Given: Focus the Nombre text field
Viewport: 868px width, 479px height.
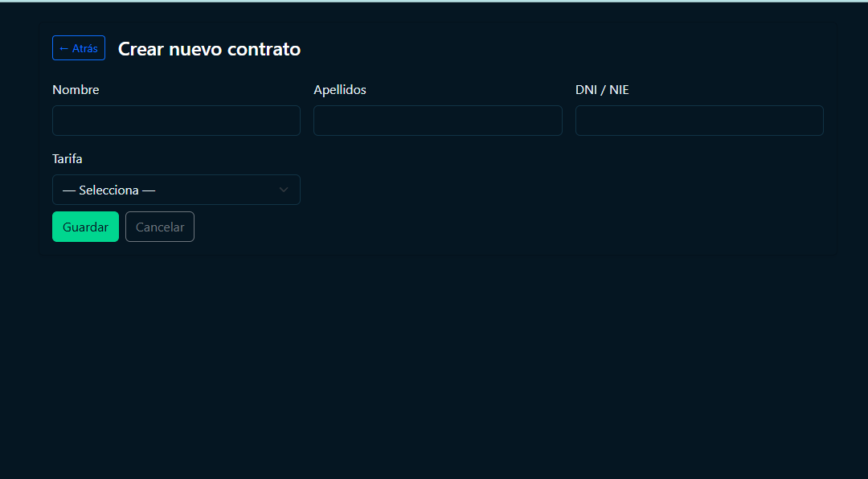Looking at the screenshot, I should point(176,121).
